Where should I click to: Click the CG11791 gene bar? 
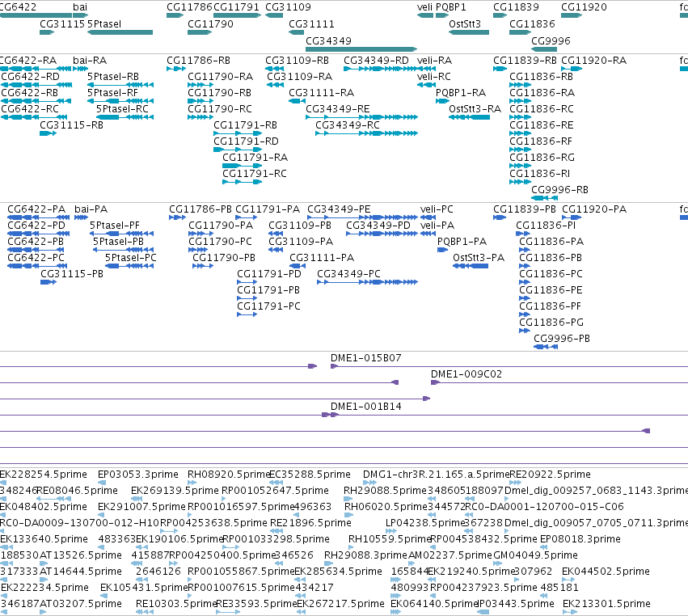click(x=238, y=15)
